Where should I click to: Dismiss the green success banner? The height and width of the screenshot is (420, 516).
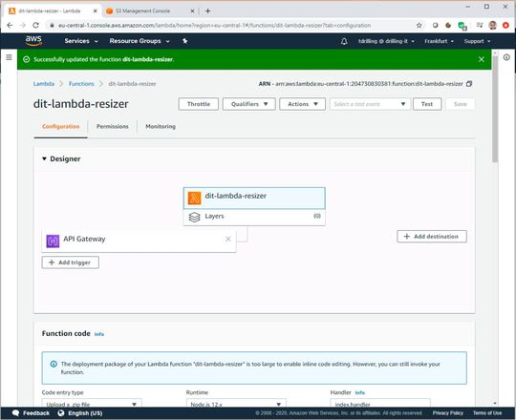pyautogui.click(x=481, y=59)
